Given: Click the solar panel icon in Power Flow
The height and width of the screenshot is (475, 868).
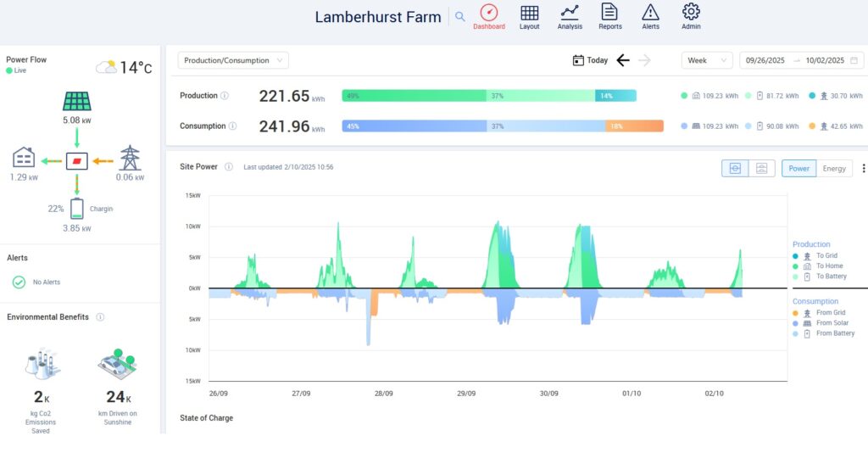Looking at the screenshot, I should point(77,102).
